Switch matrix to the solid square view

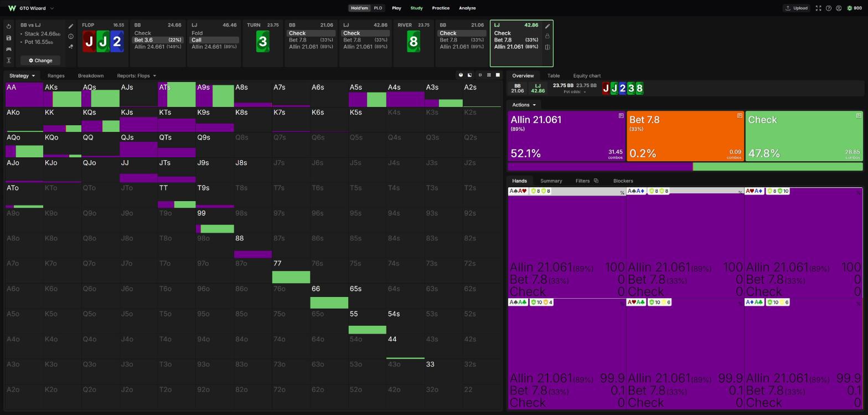point(498,75)
